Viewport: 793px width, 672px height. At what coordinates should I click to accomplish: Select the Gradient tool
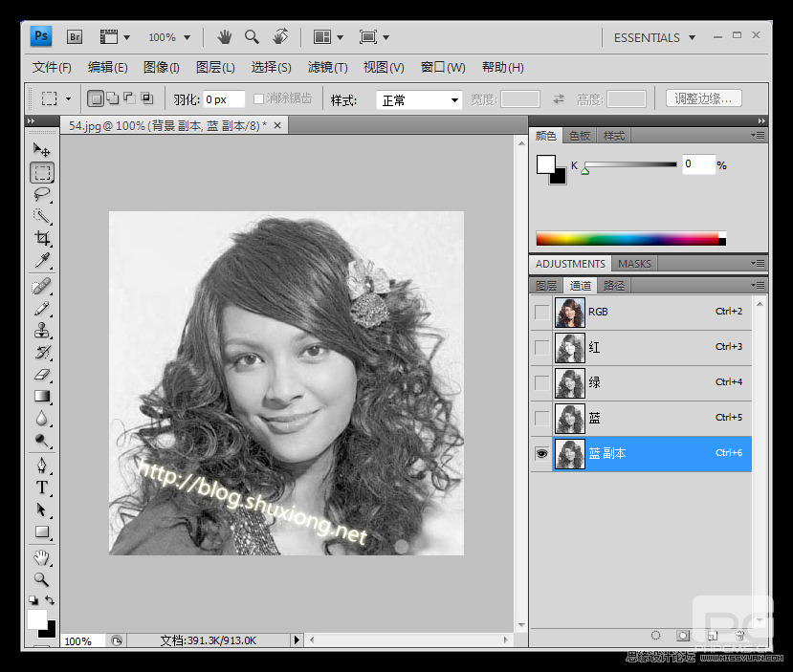42,396
